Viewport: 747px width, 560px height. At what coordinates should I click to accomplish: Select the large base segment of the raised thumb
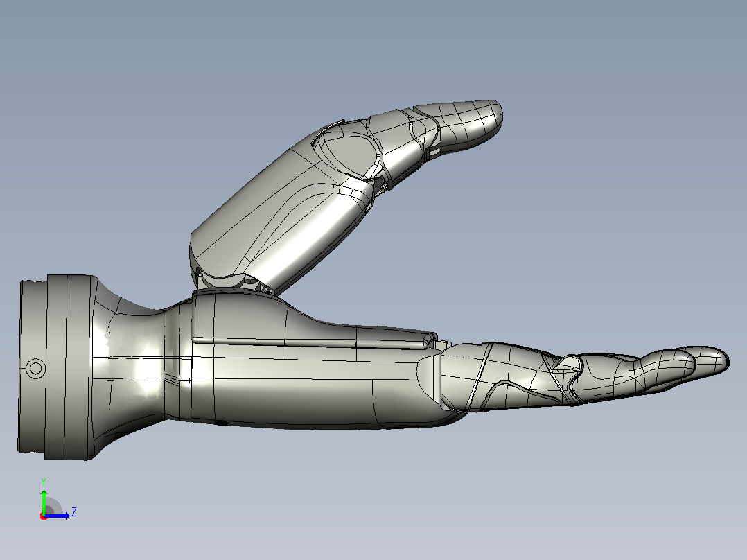tap(281, 210)
